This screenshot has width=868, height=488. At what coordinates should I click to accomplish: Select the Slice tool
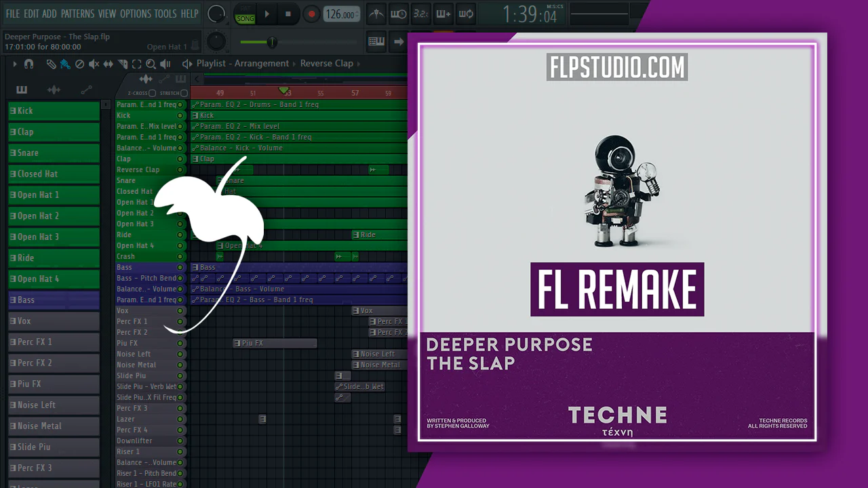123,64
